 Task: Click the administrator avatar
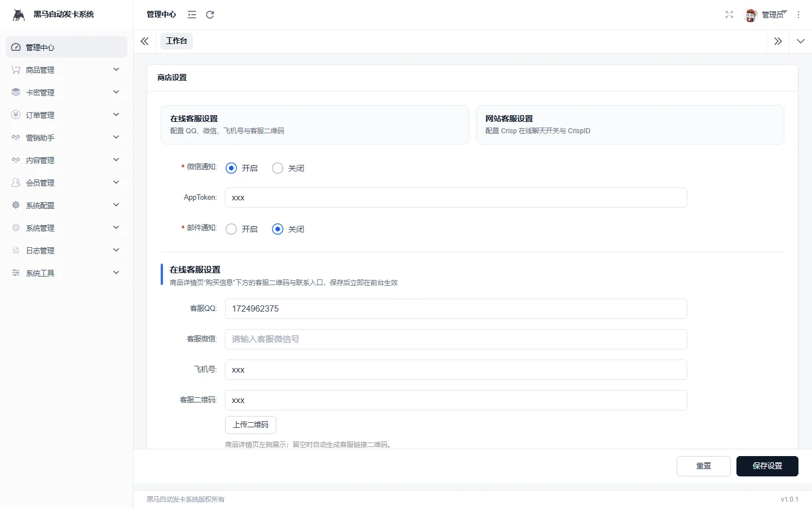click(x=751, y=15)
